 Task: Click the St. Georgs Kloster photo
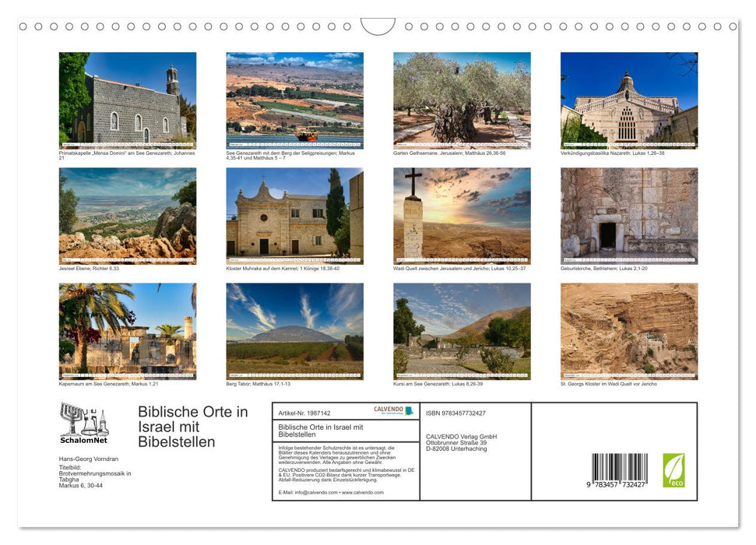pyautogui.click(x=629, y=331)
